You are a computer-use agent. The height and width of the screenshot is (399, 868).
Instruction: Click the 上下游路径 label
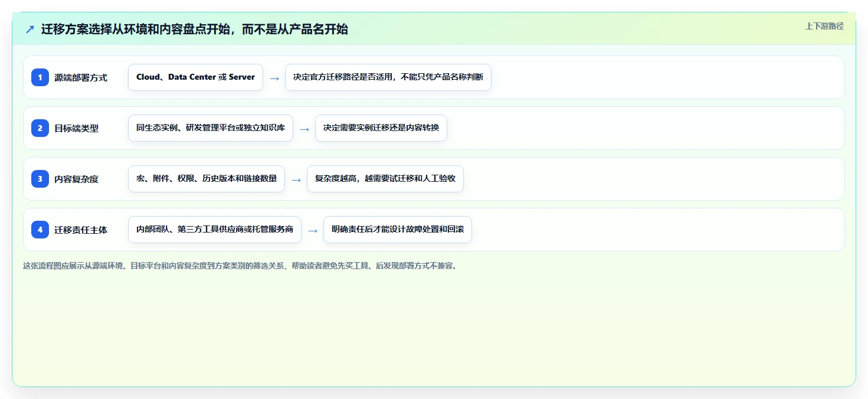[824, 26]
